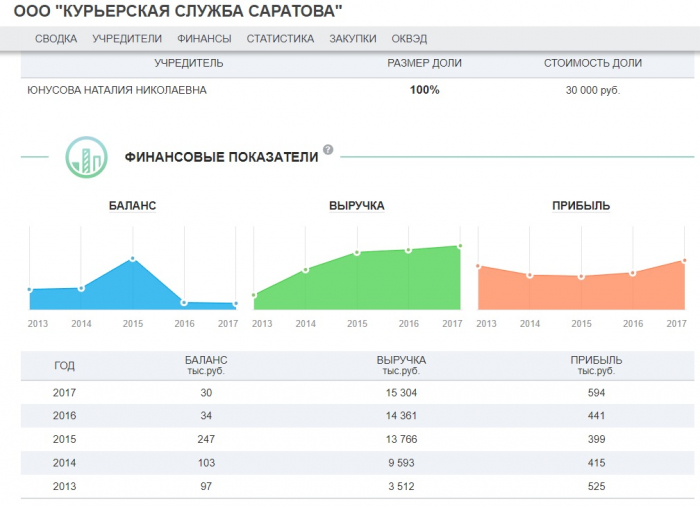Click revenue value 15 304
Image resolution: width=700 pixels, height=506 pixels.
(x=401, y=393)
